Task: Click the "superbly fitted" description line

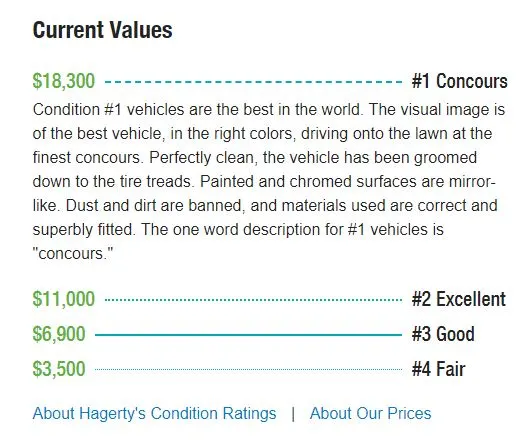Action: tap(238, 230)
